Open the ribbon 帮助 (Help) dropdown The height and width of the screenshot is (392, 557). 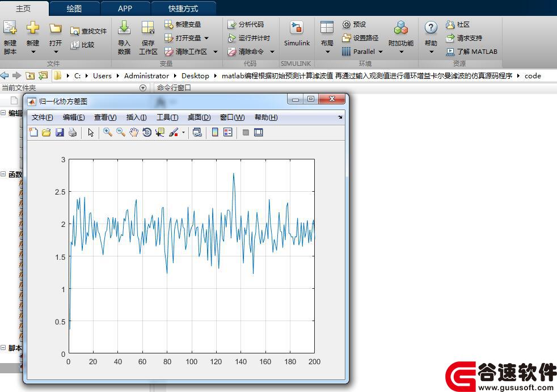click(431, 52)
